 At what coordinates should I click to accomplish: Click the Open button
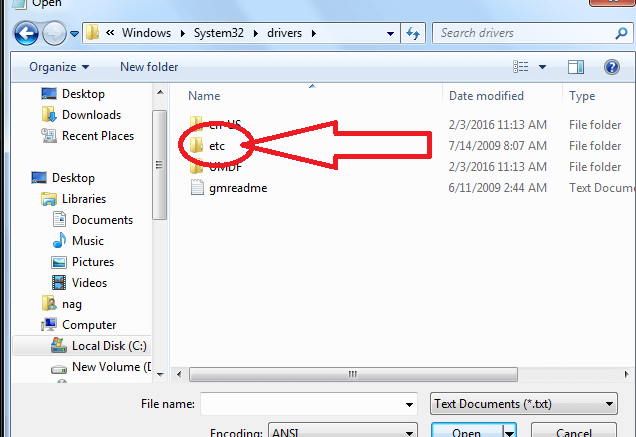coord(466,431)
